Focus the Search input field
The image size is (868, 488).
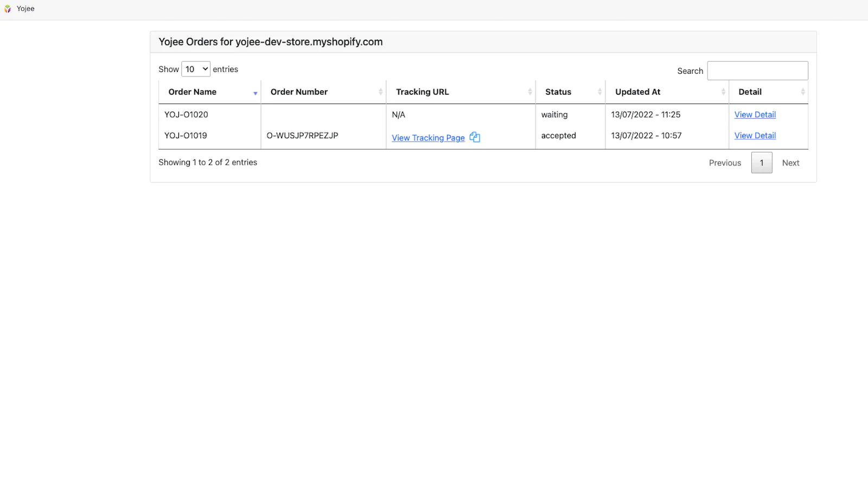pos(757,70)
